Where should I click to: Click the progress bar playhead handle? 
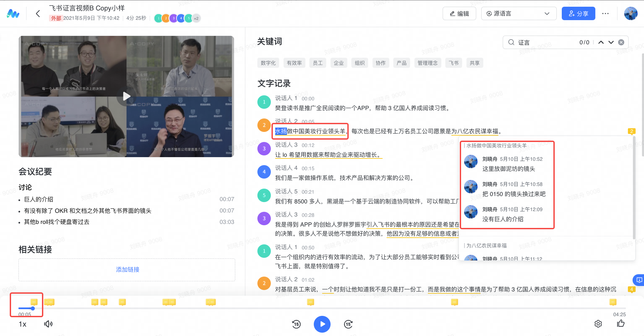[x=33, y=308]
